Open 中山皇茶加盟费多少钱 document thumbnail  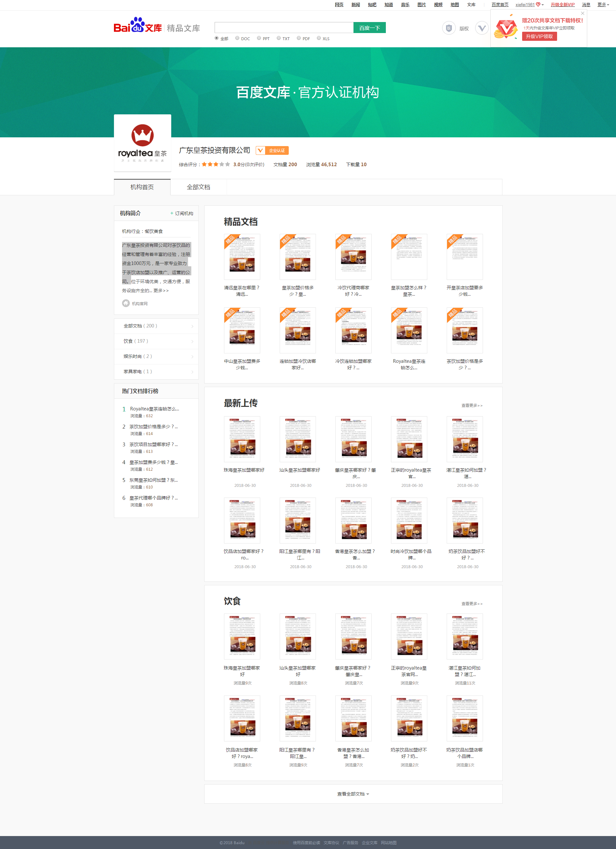[242, 330]
